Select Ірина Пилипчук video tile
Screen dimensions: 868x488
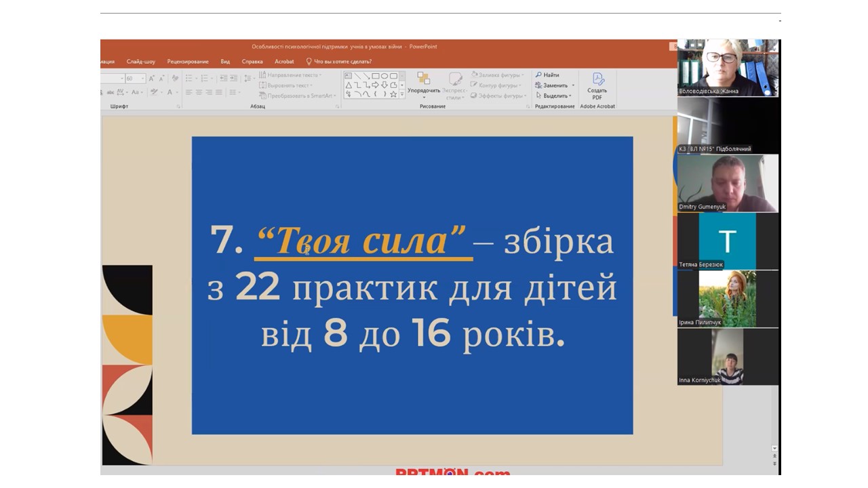pos(728,298)
